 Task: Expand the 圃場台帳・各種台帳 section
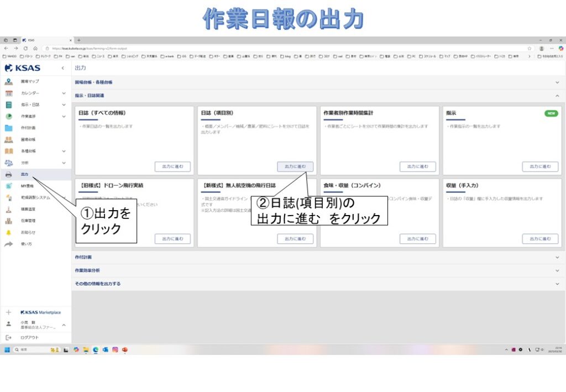tap(557, 82)
